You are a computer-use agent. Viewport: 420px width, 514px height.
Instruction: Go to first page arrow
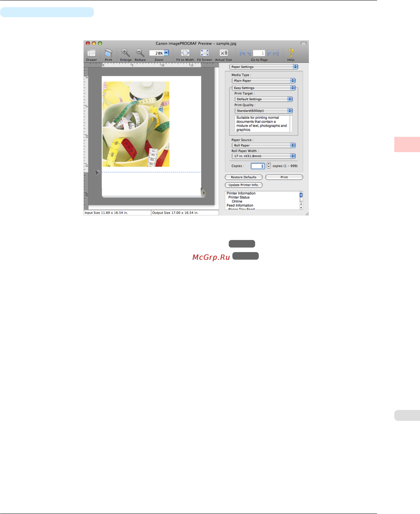click(243, 53)
